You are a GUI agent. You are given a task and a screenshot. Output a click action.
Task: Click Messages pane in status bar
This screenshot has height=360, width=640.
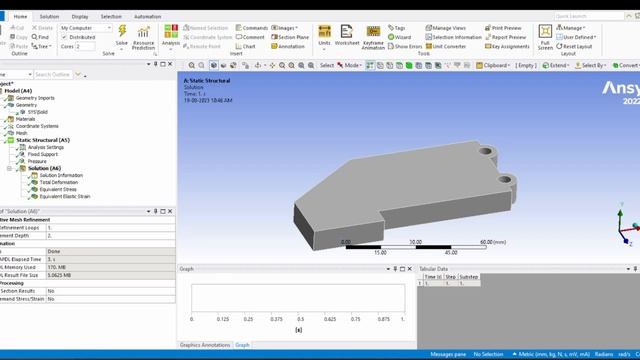(448, 354)
